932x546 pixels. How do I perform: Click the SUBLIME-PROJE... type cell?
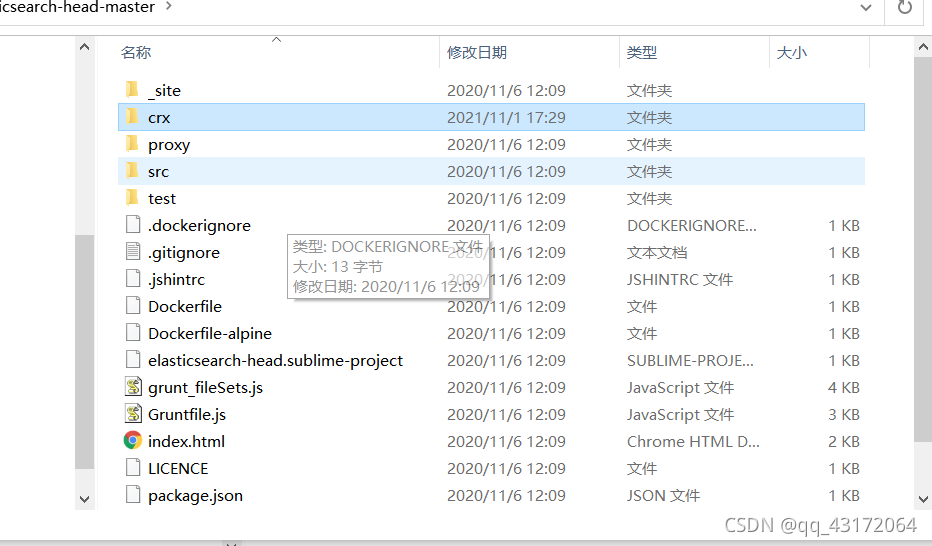tap(690, 361)
